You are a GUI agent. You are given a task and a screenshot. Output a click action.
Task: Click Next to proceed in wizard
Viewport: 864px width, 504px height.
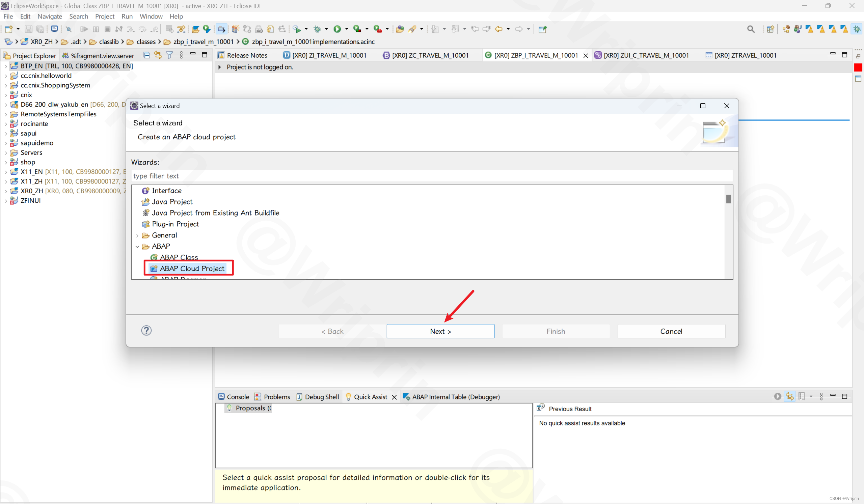point(440,331)
